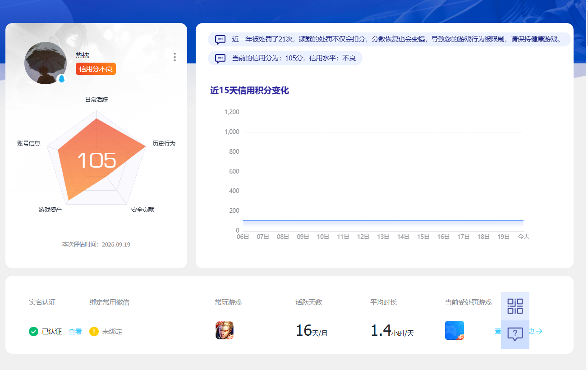
Task: Open the game icon under 常玩游戏
Action: click(x=225, y=330)
